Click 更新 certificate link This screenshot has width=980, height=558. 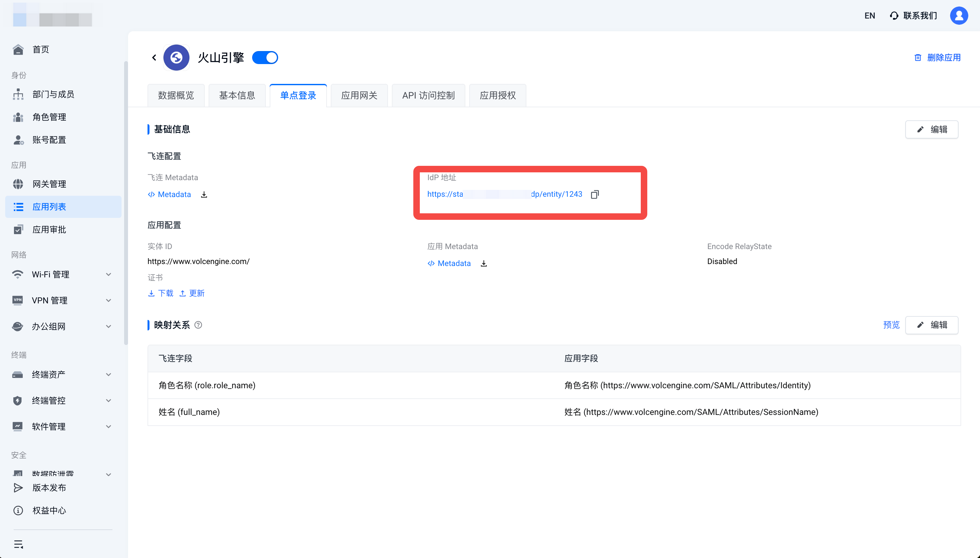tap(192, 294)
